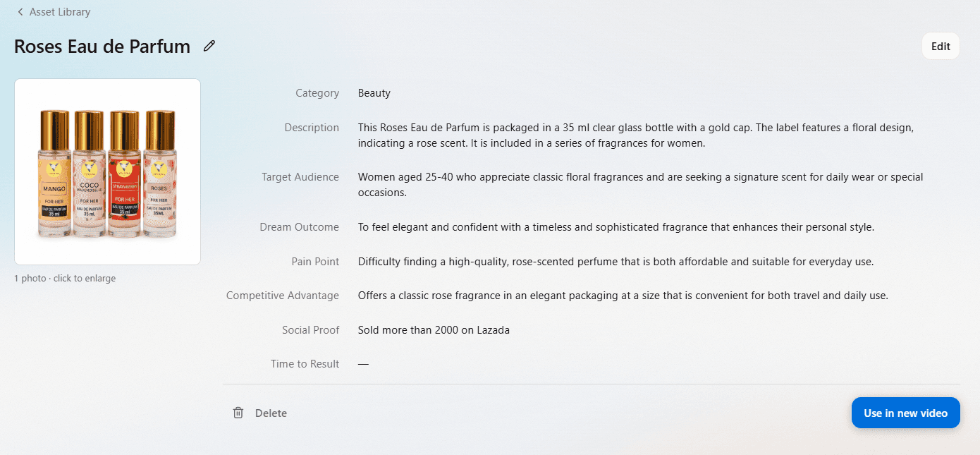Click the Competitive Advantage field label
980x455 pixels.
[283, 296]
